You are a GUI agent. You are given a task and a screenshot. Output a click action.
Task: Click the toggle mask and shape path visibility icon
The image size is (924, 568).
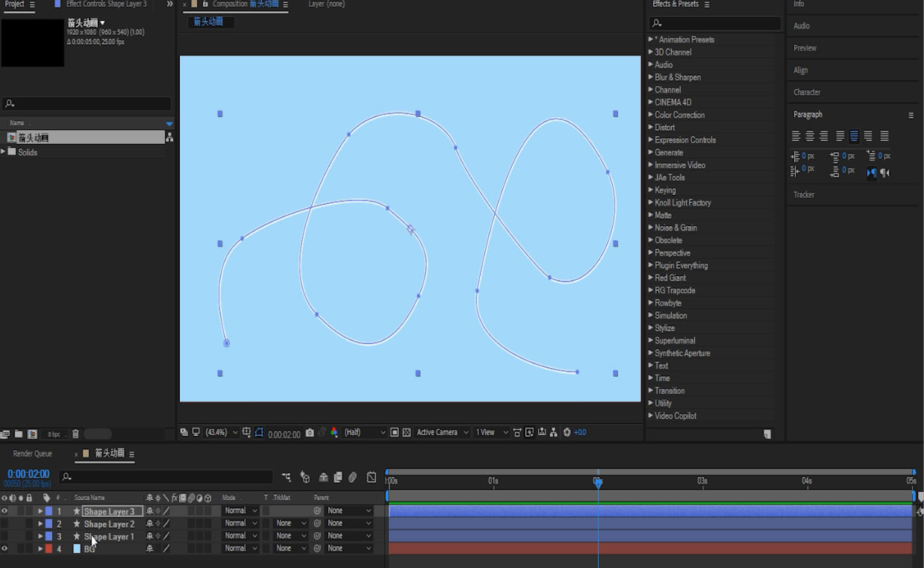pyautogui.click(x=259, y=432)
